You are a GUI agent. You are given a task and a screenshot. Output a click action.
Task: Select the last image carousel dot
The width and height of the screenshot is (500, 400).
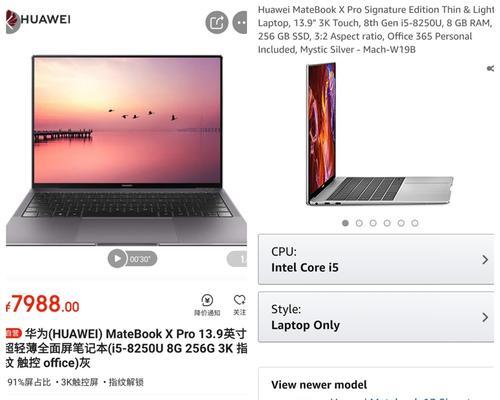pos(415,223)
